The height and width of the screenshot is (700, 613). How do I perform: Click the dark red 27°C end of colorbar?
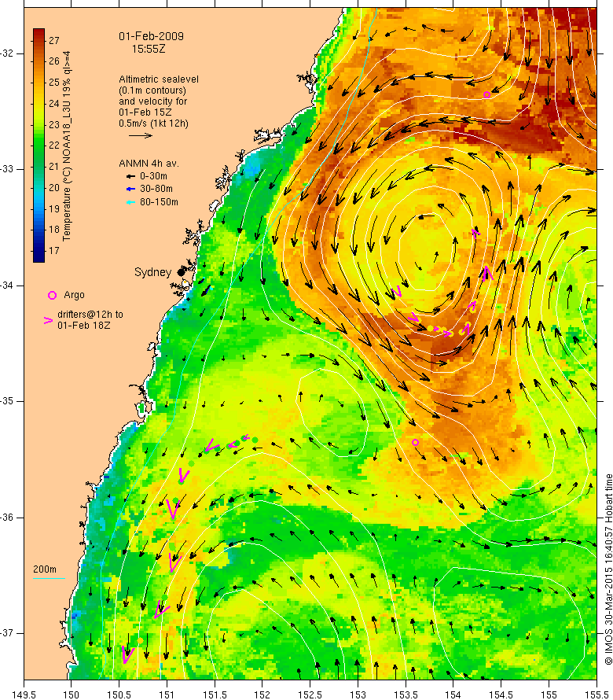[39, 33]
